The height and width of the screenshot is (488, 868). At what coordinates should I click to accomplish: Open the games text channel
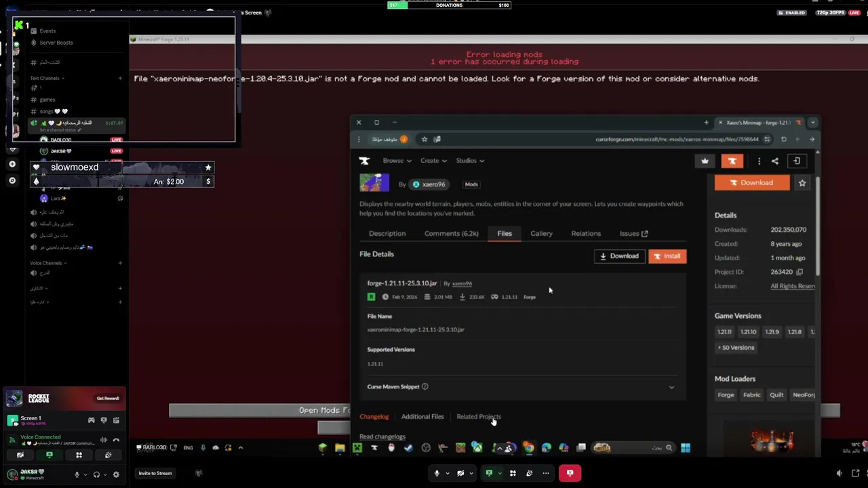(x=47, y=100)
